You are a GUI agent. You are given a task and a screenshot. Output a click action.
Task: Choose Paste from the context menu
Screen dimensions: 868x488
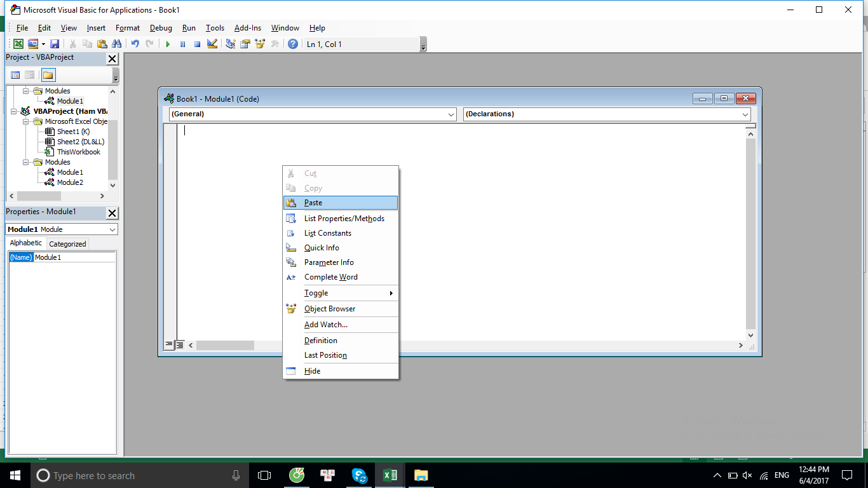click(x=341, y=203)
